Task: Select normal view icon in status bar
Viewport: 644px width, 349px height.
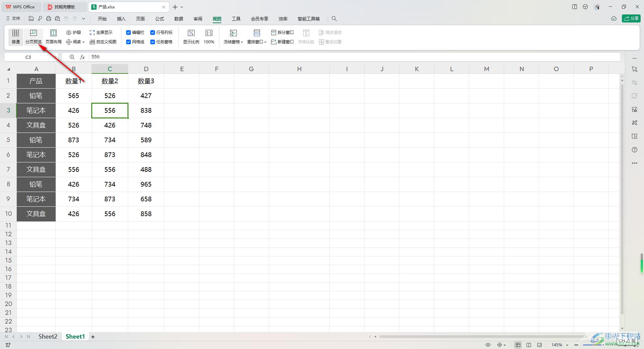Action: point(518,345)
